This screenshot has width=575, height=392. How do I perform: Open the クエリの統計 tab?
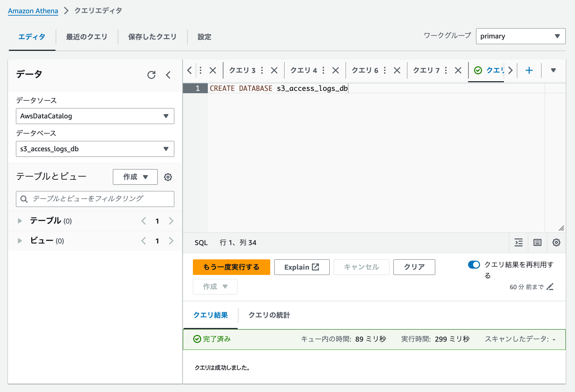(x=269, y=315)
